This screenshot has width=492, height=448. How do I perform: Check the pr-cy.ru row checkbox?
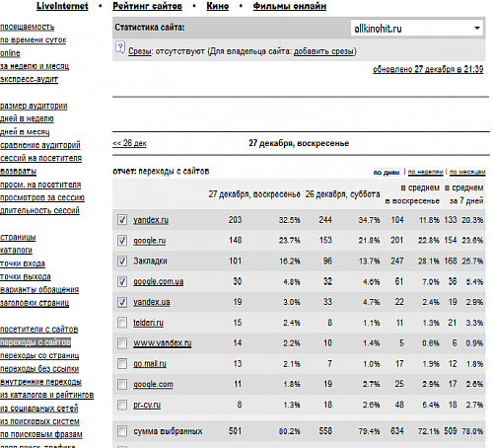(122, 405)
